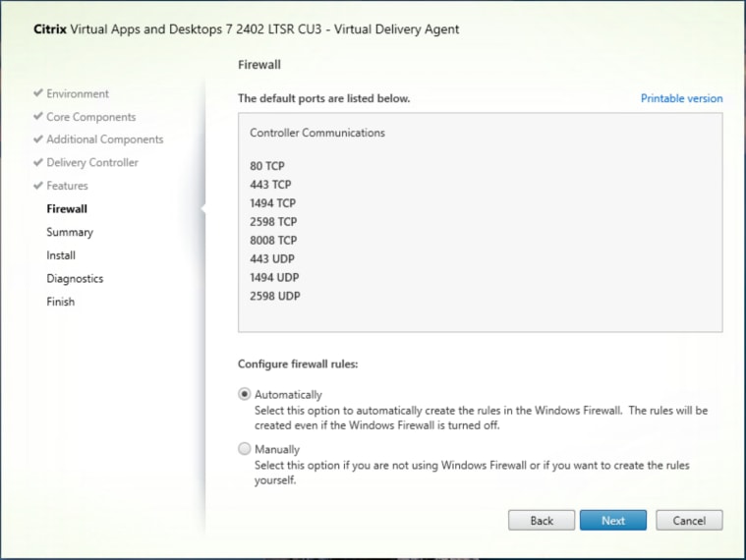746x560 pixels.
Task: Click the Additional Components checkmark icon
Action: coord(38,139)
